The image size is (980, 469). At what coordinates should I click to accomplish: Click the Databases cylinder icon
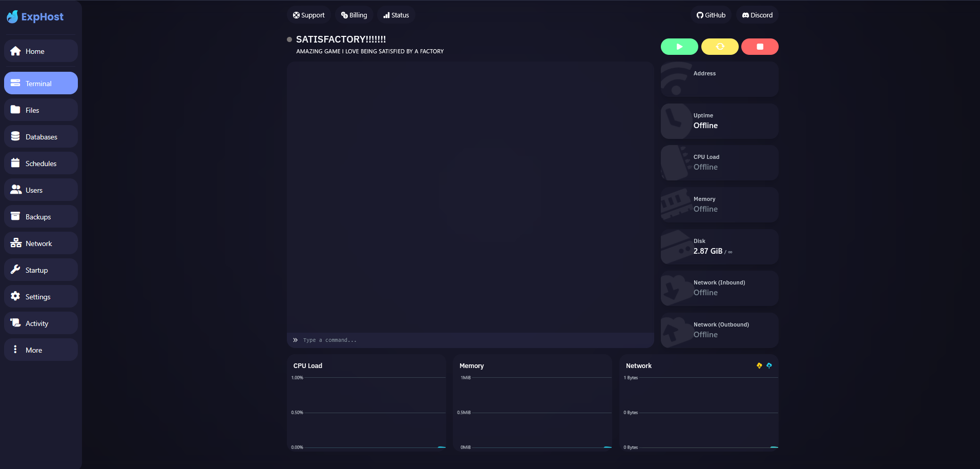click(15, 136)
